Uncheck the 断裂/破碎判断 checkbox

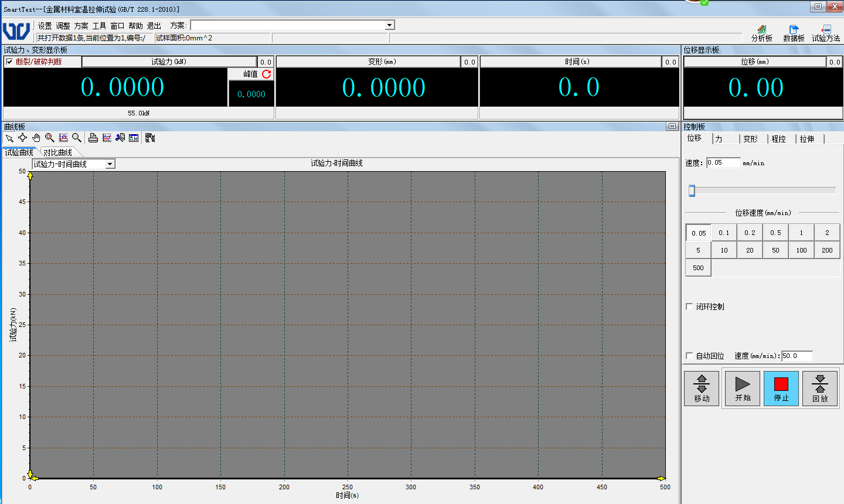(x=9, y=62)
